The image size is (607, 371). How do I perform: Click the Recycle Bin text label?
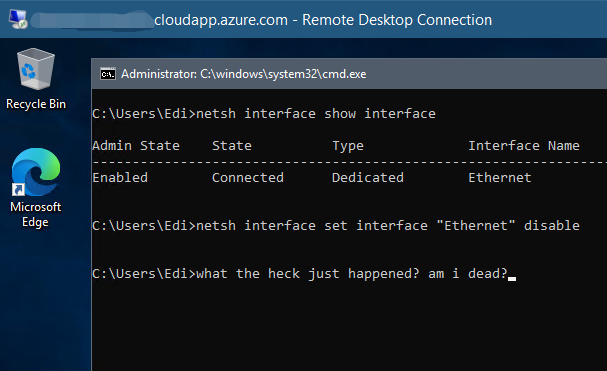pos(36,104)
